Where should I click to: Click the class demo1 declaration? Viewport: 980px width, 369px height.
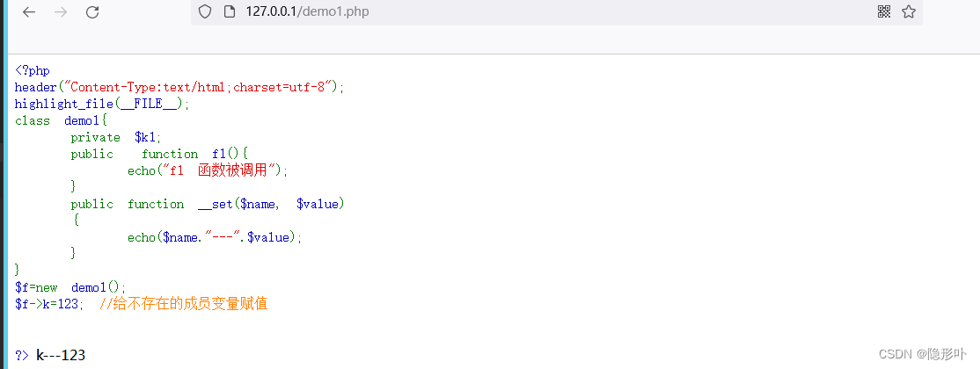tap(61, 120)
